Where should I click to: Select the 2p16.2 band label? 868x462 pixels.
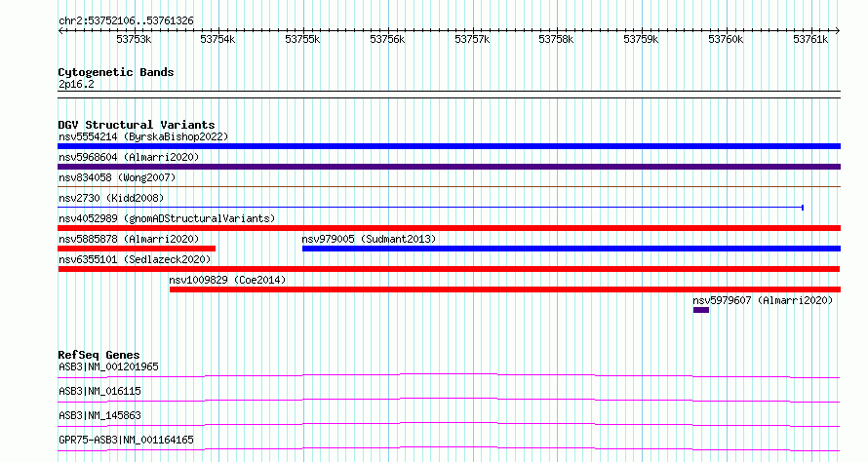coord(76,84)
